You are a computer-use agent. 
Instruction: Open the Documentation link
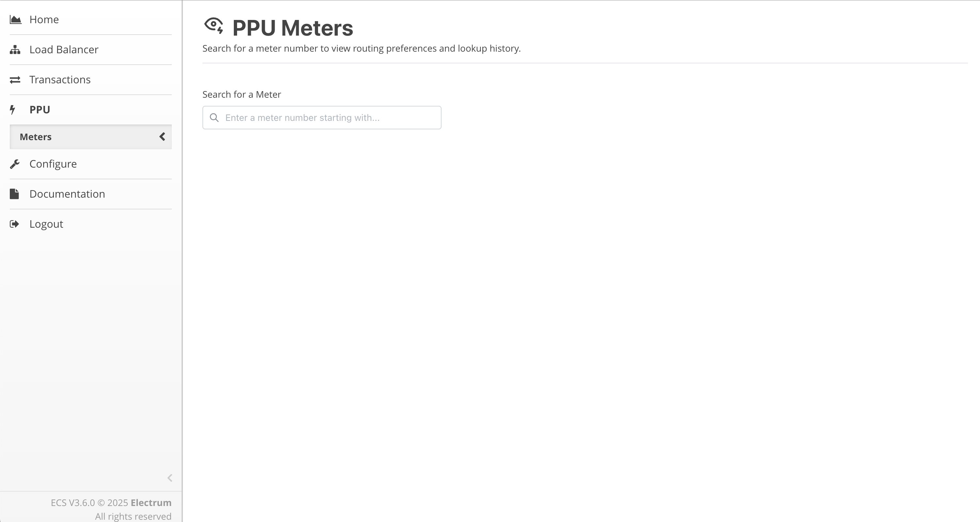point(67,194)
